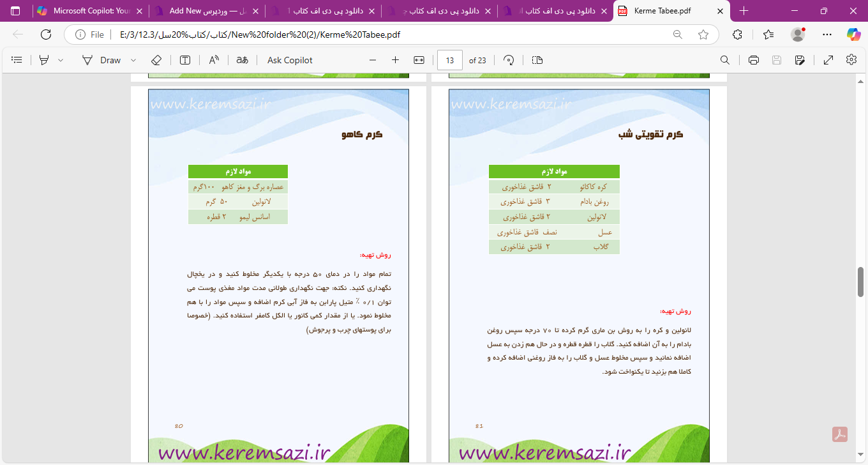Zoom out the PDF with minus
The height and width of the screenshot is (465, 868).
pos(373,60)
